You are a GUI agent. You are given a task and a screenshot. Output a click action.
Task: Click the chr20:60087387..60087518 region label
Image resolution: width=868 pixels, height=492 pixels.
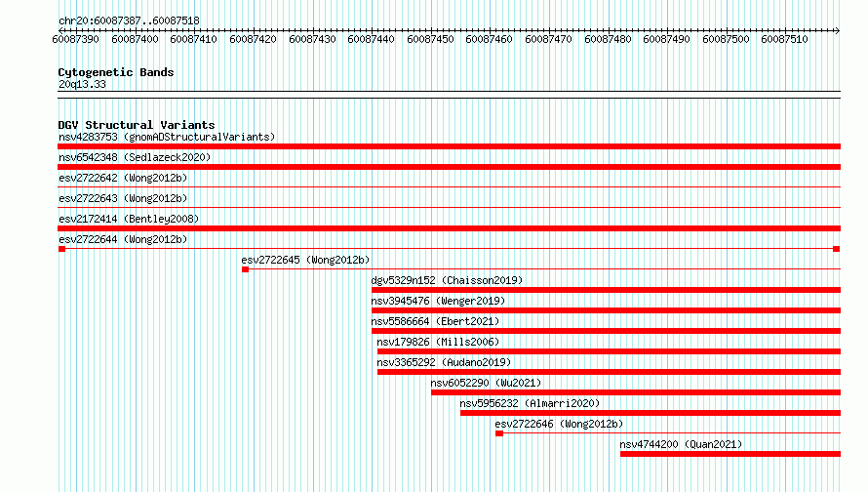click(129, 20)
